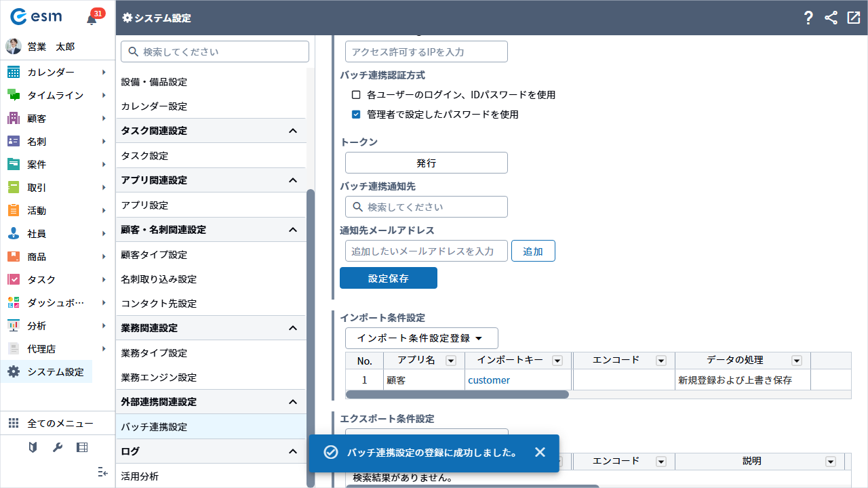Click the share icon in header

[x=831, y=18]
